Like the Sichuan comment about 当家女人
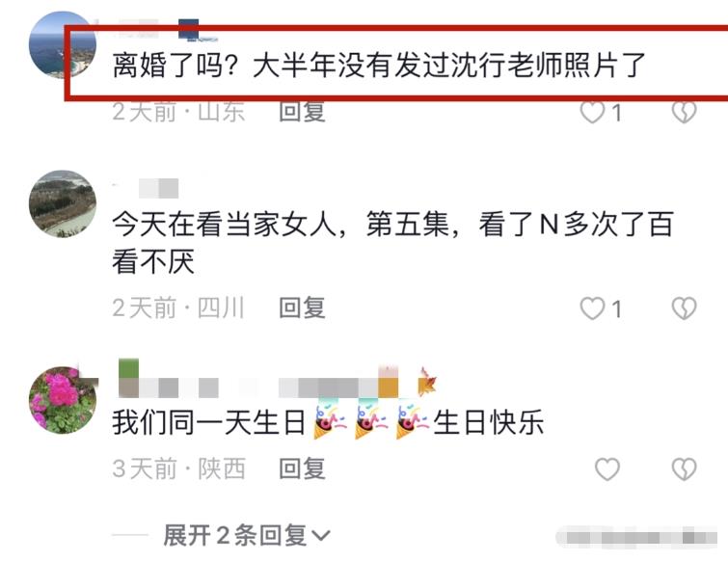 (593, 308)
